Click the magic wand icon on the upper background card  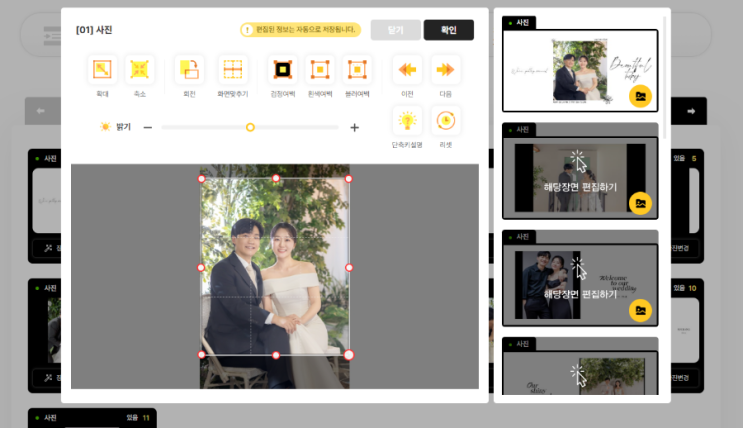(x=48, y=248)
